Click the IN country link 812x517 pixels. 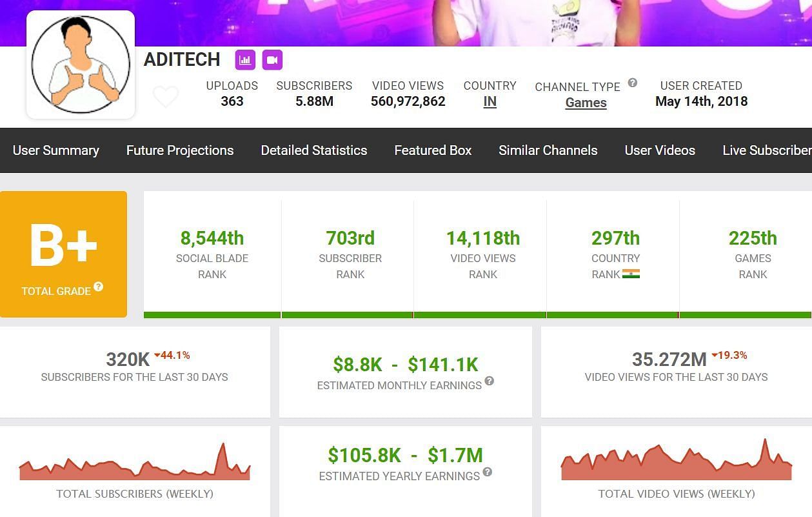[x=490, y=101]
